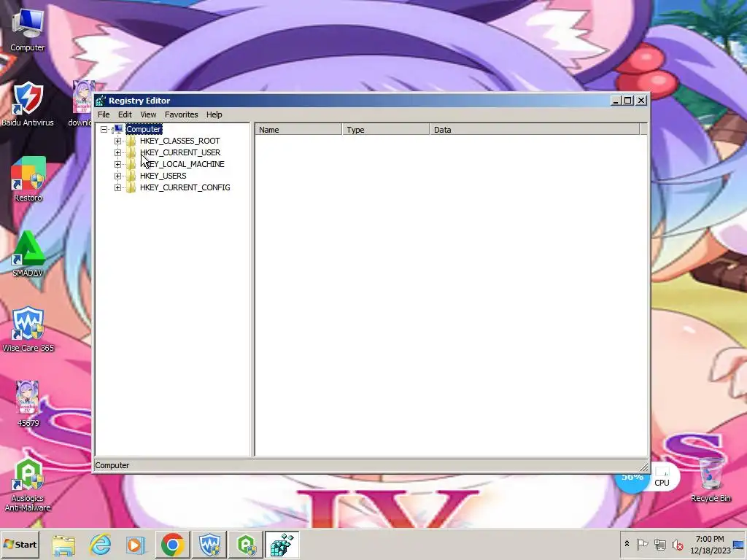Select HKEY_CLASSES_ROOT in the tree

point(179,141)
